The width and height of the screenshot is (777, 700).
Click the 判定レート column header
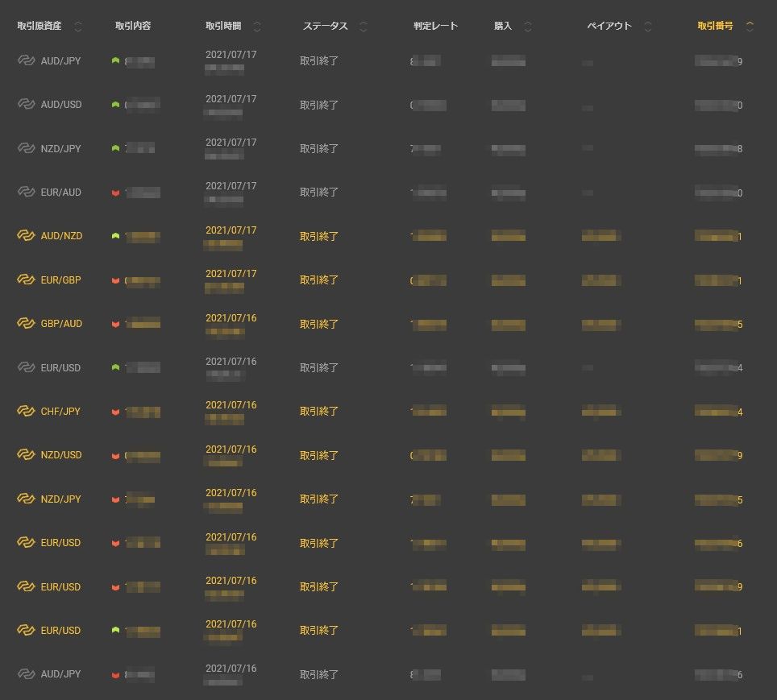pyautogui.click(x=435, y=27)
